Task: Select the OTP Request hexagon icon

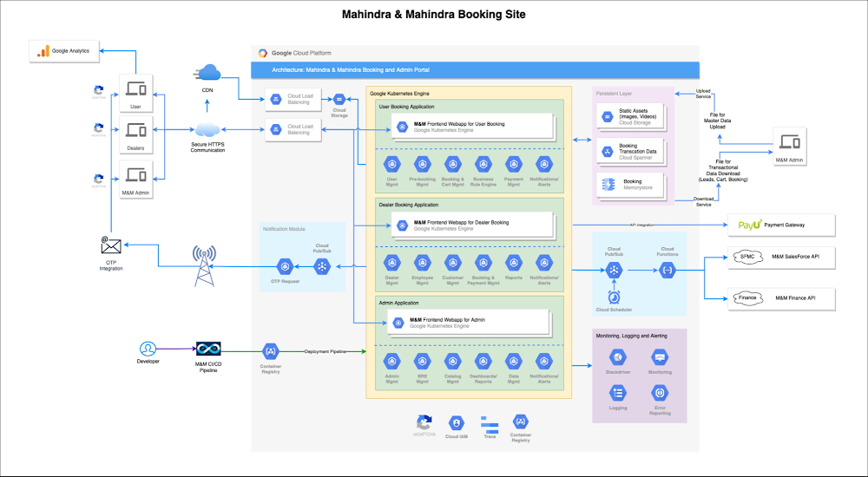Action: (x=285, y=267)
